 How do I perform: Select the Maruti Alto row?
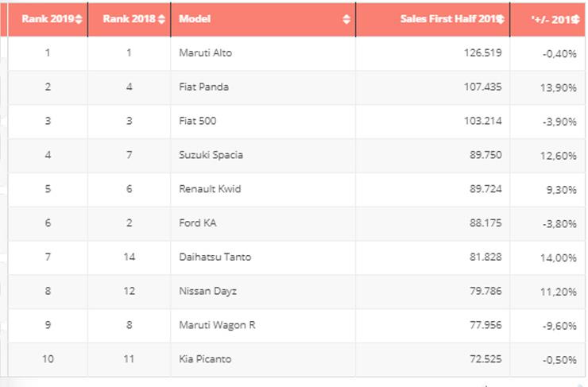tap(206, 53)
